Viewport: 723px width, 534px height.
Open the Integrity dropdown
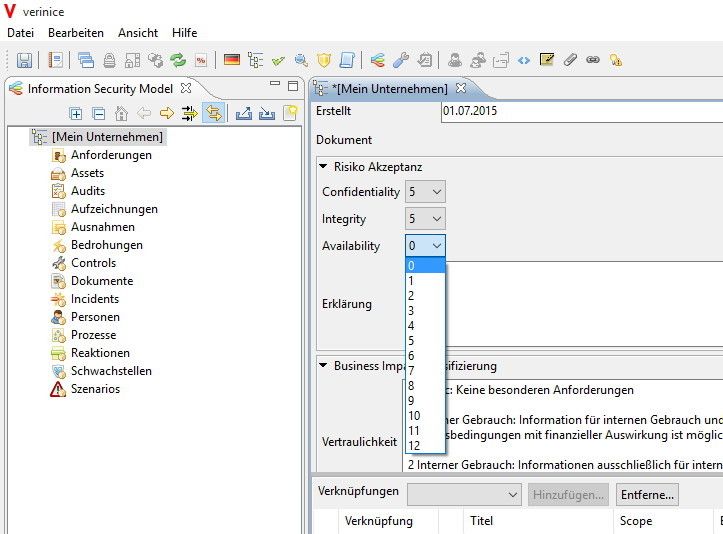click(x=425, y=219)
